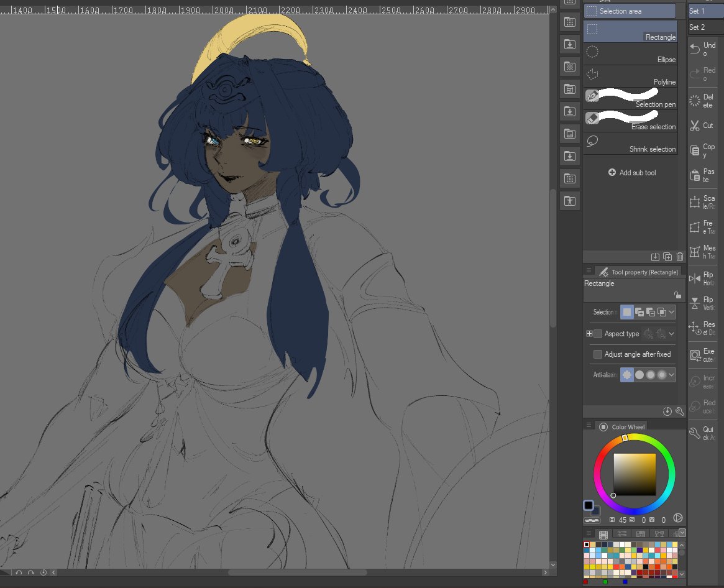The height and width of the screenshot is (588, 724).
Task: Set anti-aliasing to None
Action: coord(626,375)
